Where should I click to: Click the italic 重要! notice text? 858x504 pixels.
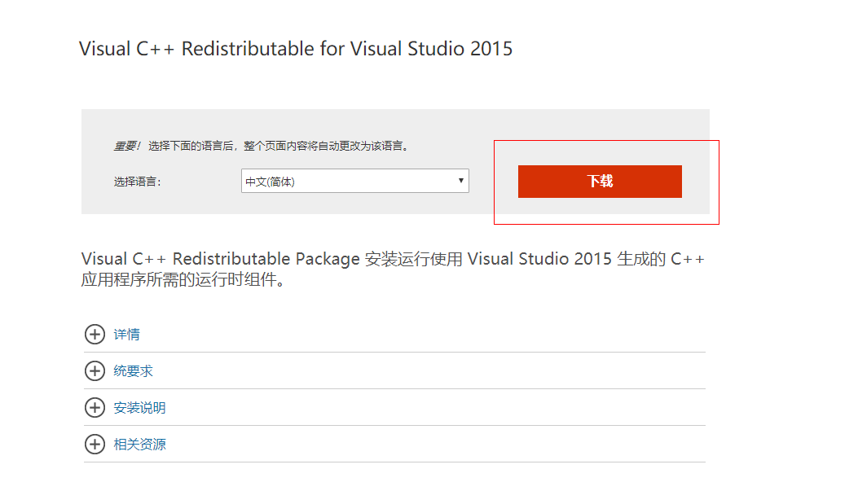coord(128,147)
